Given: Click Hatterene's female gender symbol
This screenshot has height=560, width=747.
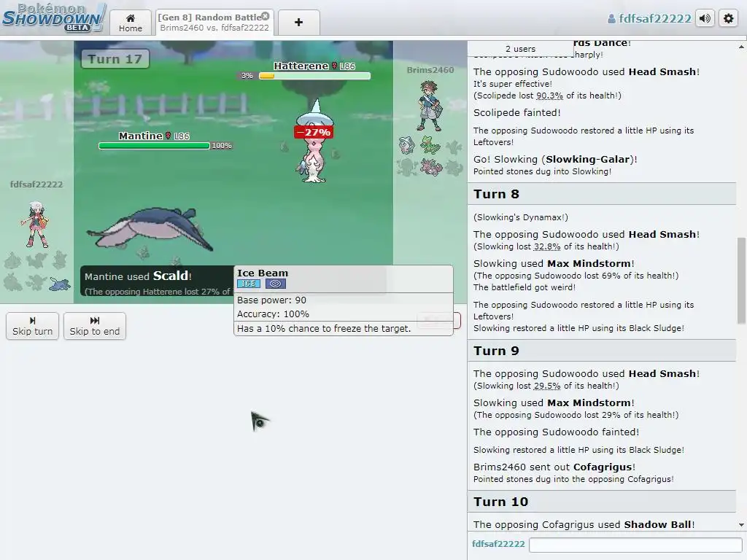Looking at the screenshot, I should click(334, 66).
